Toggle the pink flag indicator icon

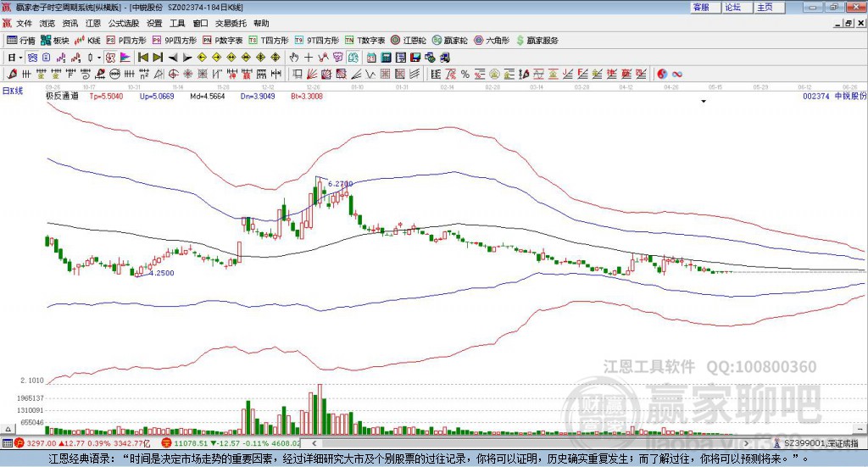pyautogui.click(x=125, y=58)
